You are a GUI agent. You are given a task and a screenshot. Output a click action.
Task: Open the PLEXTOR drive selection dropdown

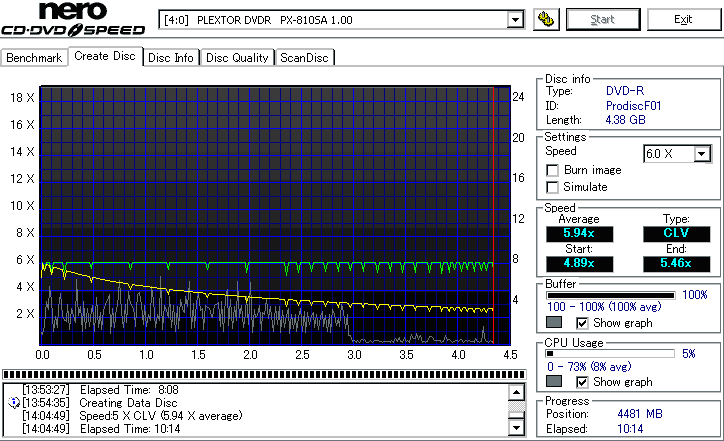pos(516,20)
